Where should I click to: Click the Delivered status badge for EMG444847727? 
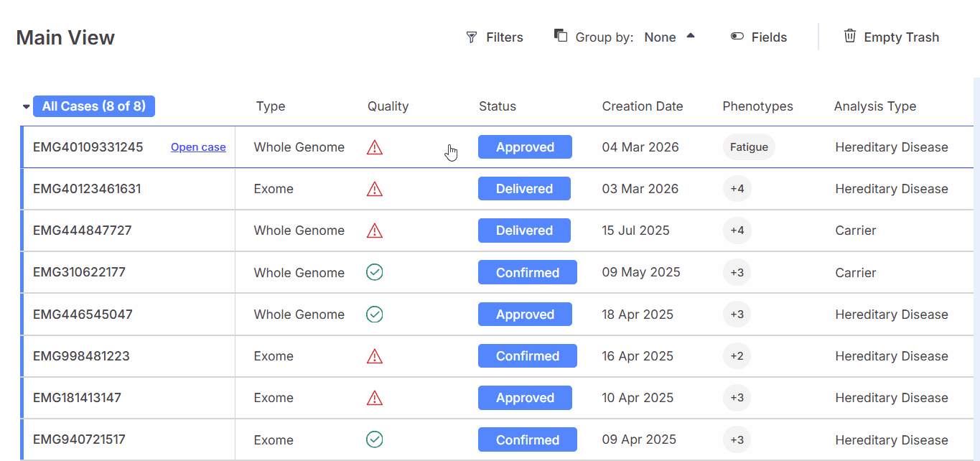pos(524,230)
